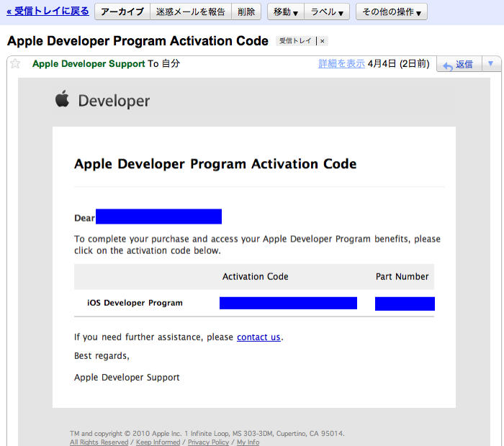Open My Info footer link

(x=248, y=442)
